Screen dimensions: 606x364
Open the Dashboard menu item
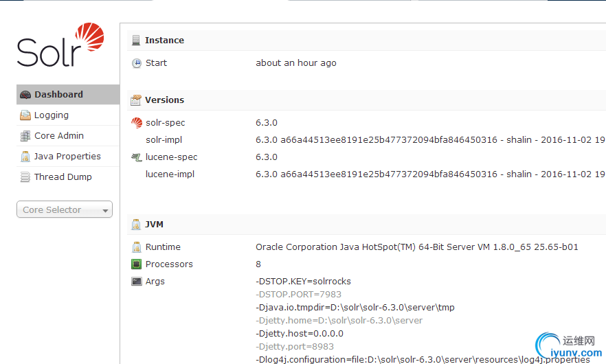68,94
